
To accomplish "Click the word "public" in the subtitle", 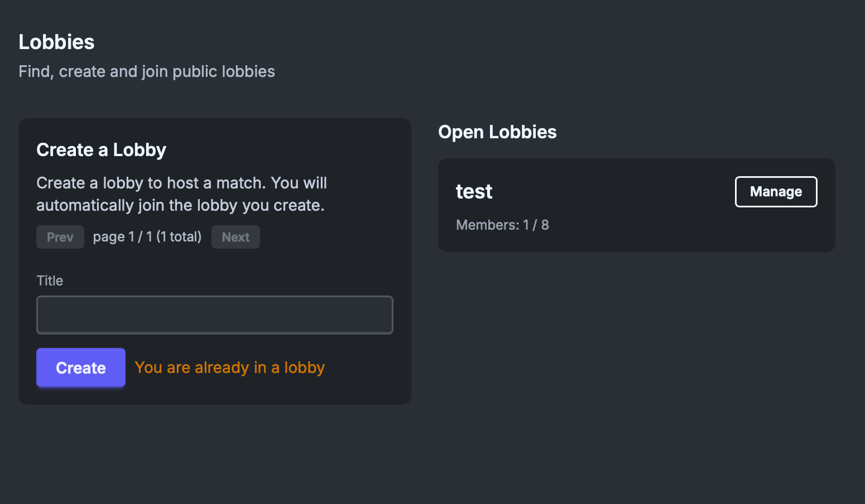I will point(195,71).
